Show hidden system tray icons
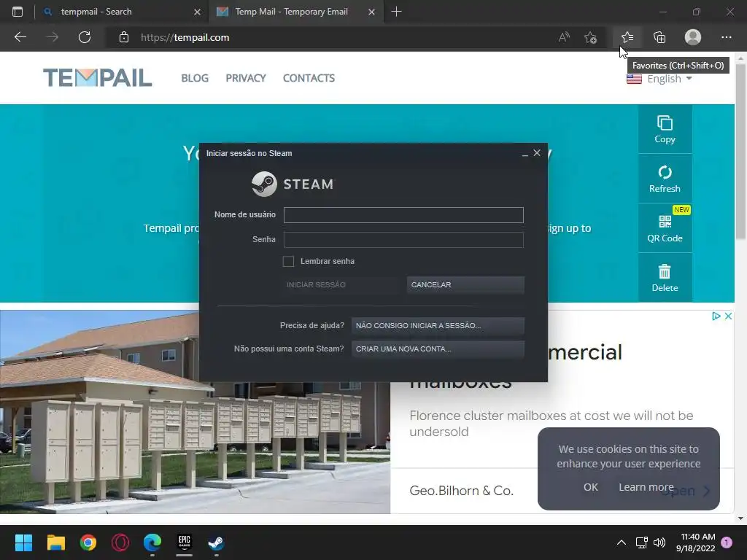747x560 pixels. (x=622, y=542)
